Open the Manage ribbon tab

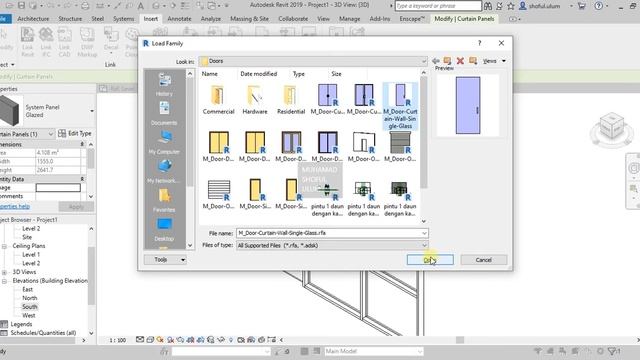tap(350, 19)
